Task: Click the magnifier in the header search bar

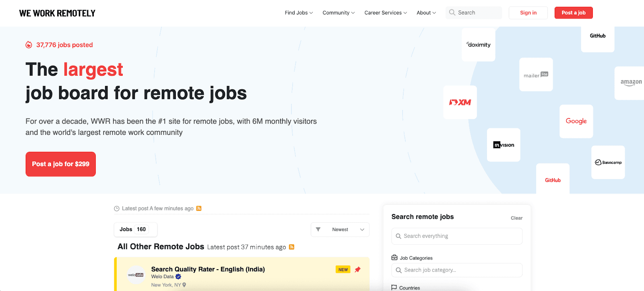Action: tap(452, 12)
